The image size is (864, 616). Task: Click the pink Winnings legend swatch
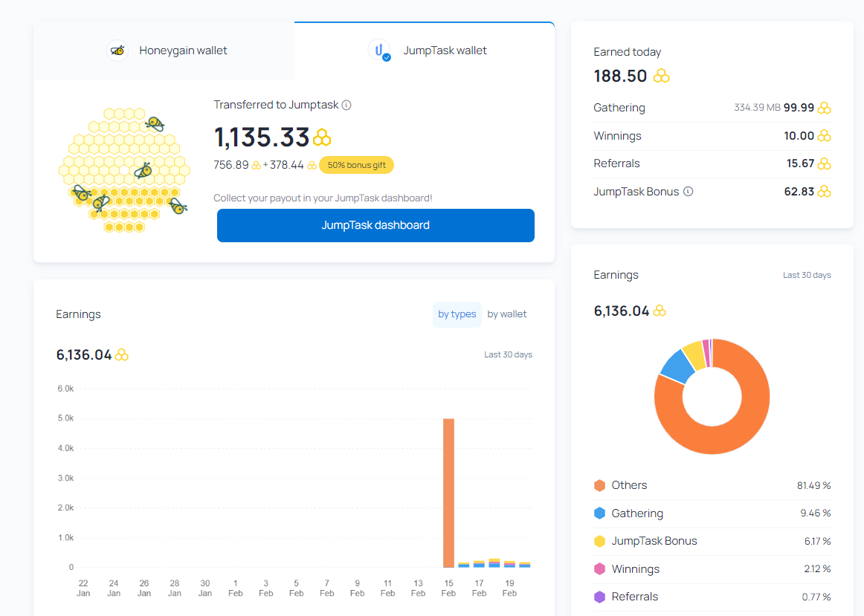599,569
